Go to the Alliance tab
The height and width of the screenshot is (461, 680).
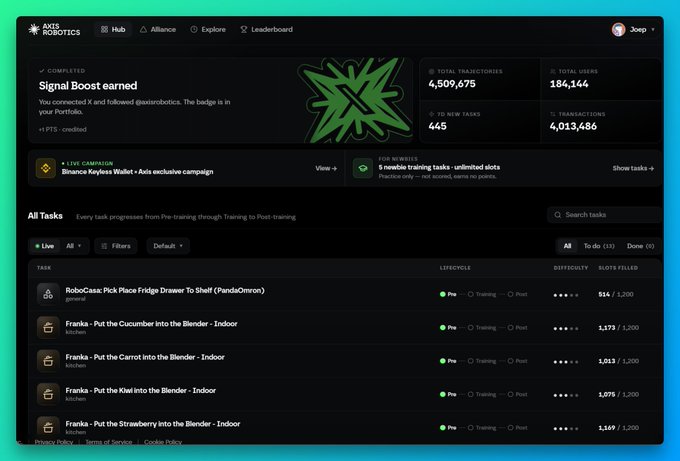pos(158,29)
